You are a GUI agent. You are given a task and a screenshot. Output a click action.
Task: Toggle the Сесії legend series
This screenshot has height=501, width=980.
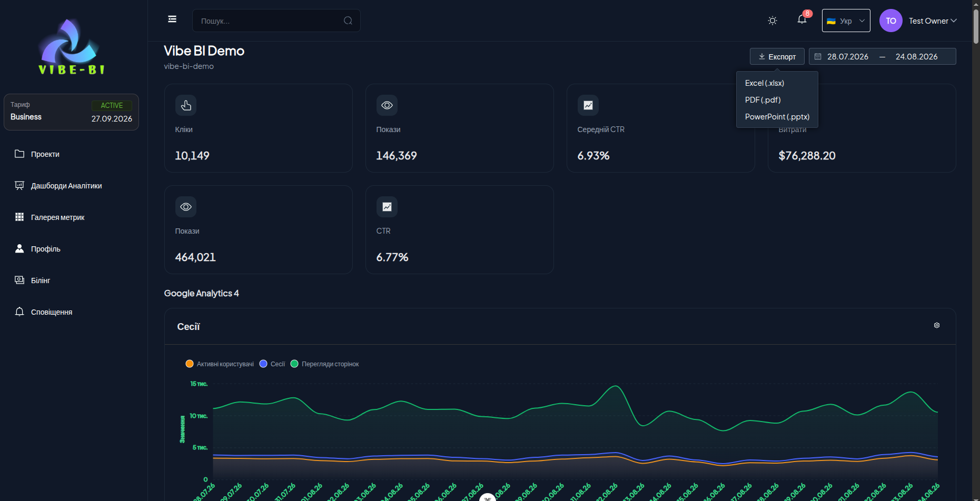coord(272,364)
